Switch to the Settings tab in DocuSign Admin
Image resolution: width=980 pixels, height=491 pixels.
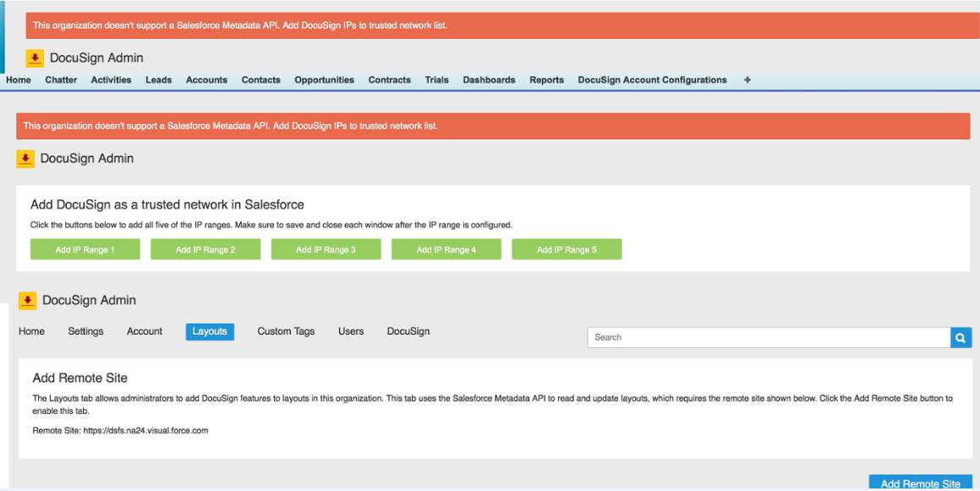87,330
